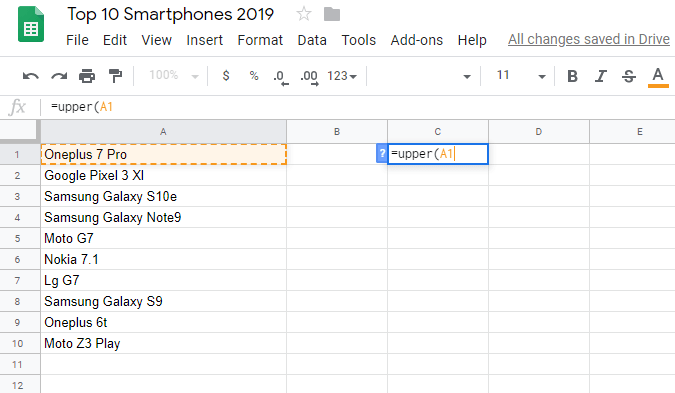Increase decimal places button

tap(310, 77)
